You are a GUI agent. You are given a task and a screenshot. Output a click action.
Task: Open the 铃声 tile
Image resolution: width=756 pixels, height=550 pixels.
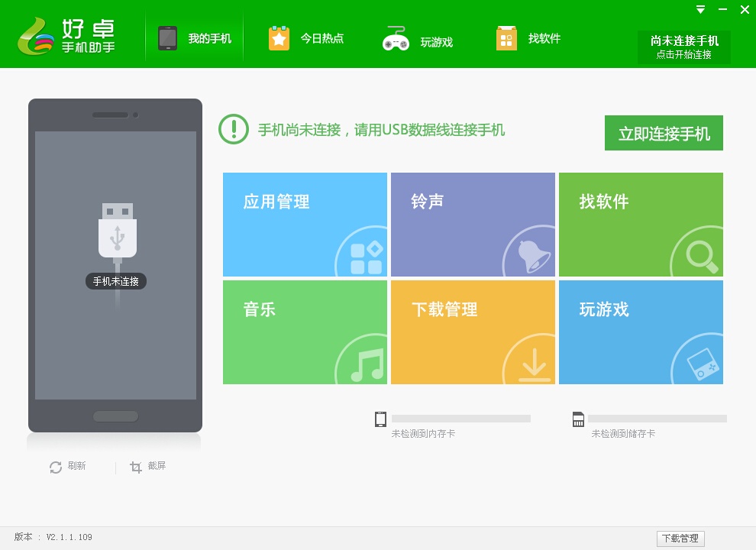pos(473,225)
